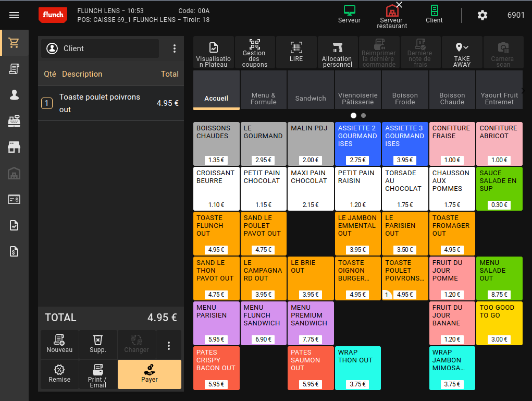The width and height of the screenshot is (532, 401).
Task: Add MENU SALADE OUT green tile
Action: pyautogui.click(x=499, y=278)
